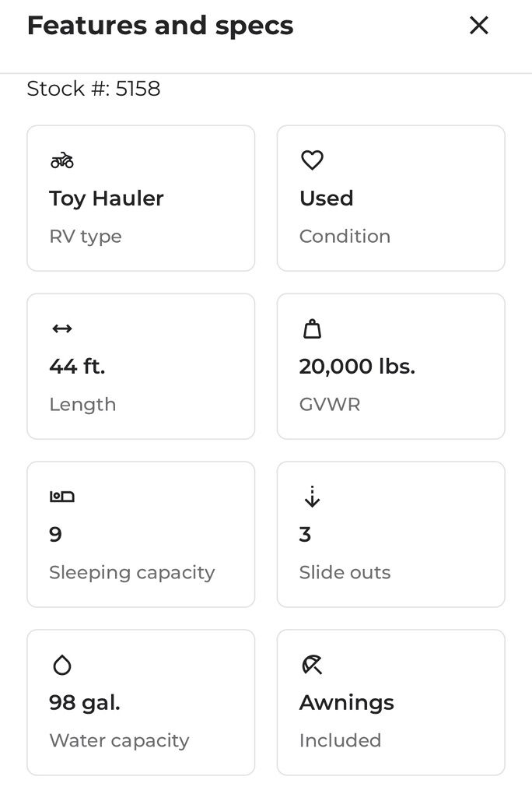The height and width of the screenshot is (794, 532).
Task: Click the toy hauler motorcycle icon
Action: tap(62, 161)
